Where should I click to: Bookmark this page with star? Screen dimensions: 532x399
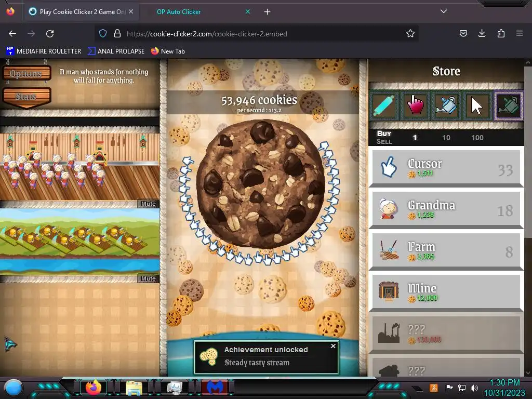[410, 33]
